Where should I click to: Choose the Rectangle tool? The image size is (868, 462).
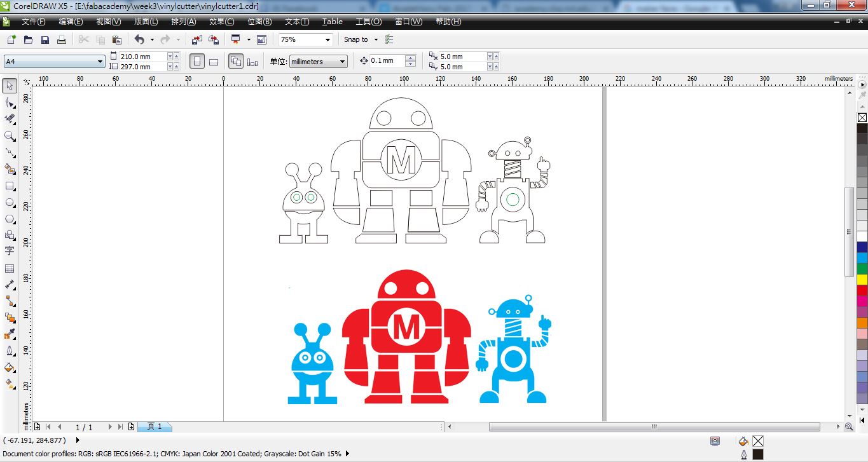point(10,184)
